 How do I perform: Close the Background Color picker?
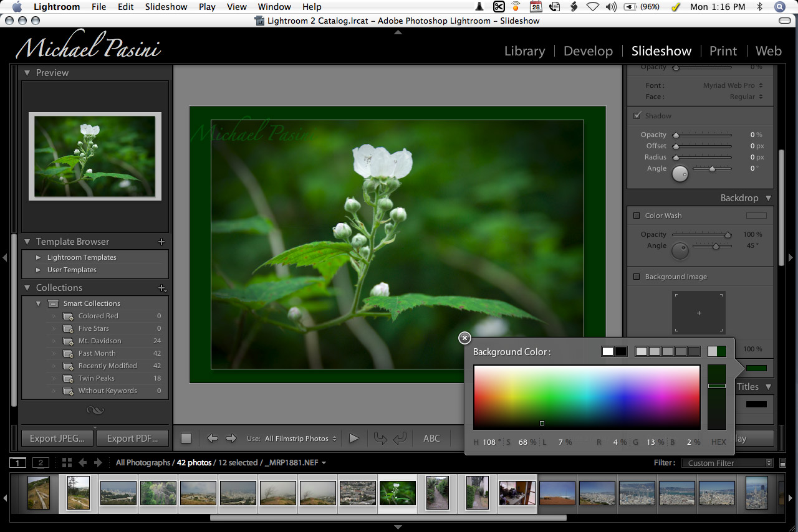click(464, 338)
